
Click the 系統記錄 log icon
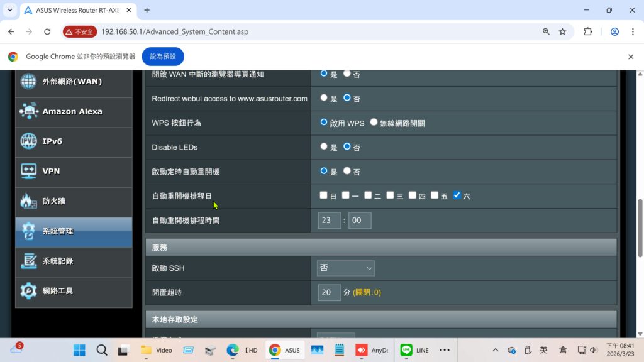pos(29,261)
